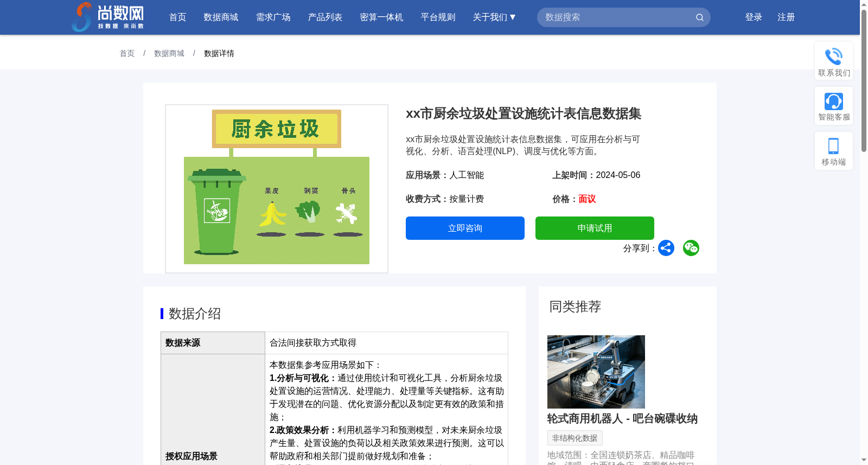The width and height of the screenshot is (868, 465).
Task: Click 数据商城 in the breadcrumb
Action: (169, 53)
